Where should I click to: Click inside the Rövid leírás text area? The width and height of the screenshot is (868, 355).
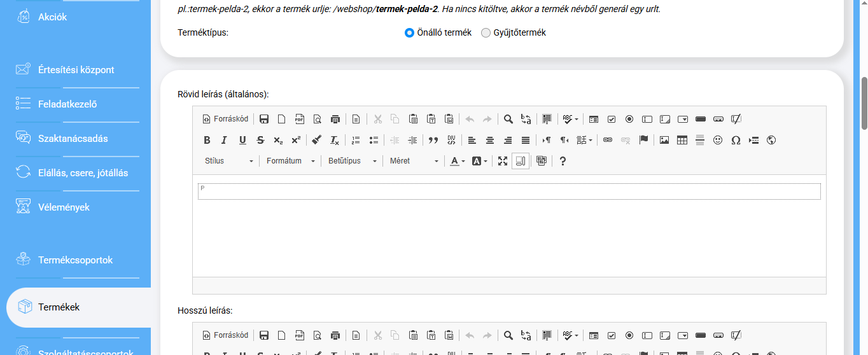(x=509, y=223)
